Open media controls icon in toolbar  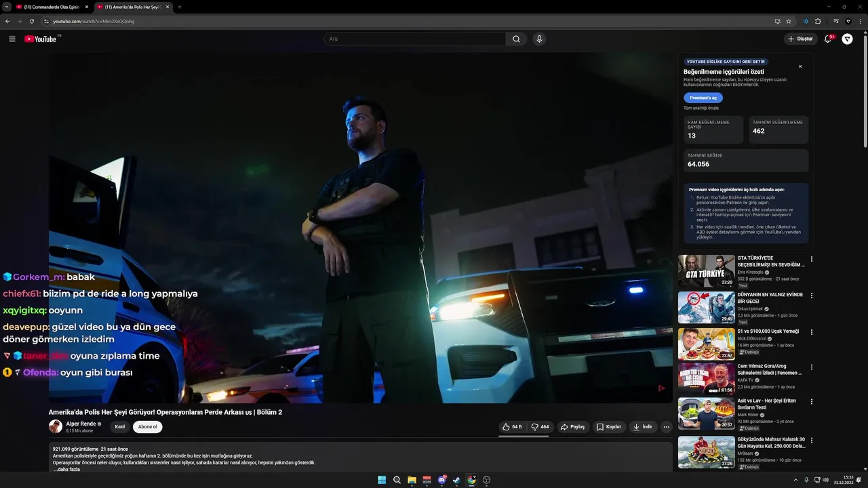(836, 21)
